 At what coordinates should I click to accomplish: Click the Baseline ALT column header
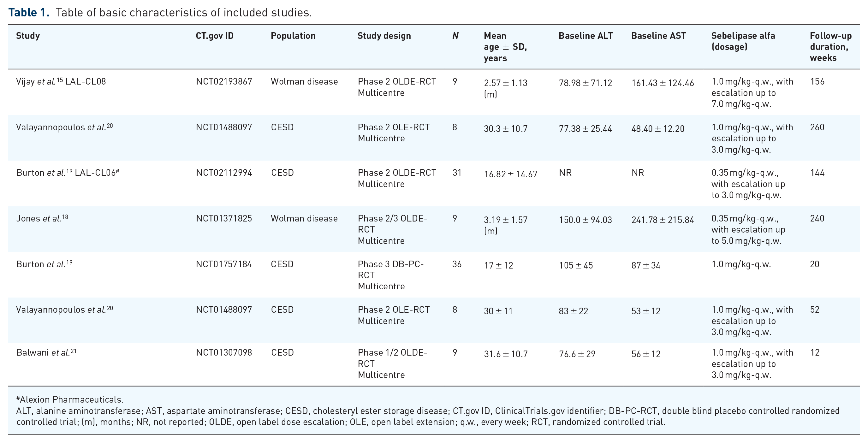(586, 36)
